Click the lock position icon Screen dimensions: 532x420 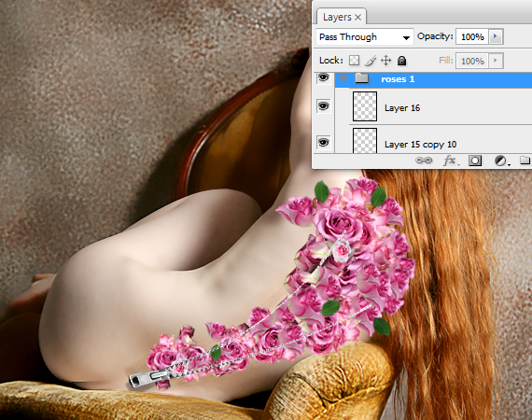(x=385, y=61)
